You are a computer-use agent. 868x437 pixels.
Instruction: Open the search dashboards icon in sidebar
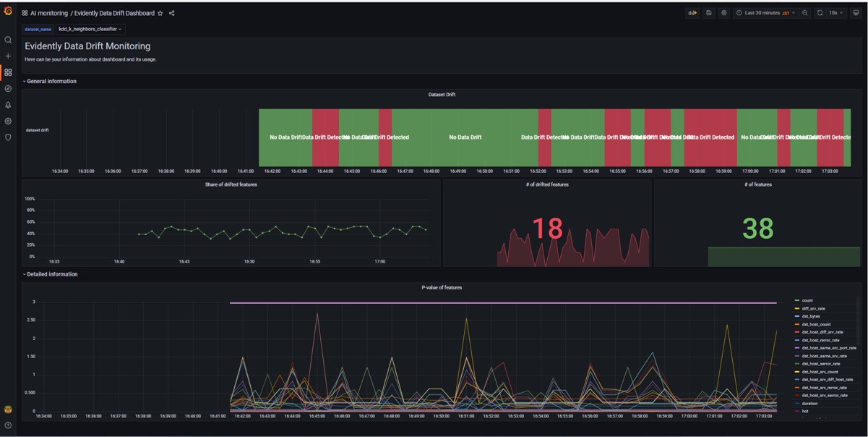point(8,40)
